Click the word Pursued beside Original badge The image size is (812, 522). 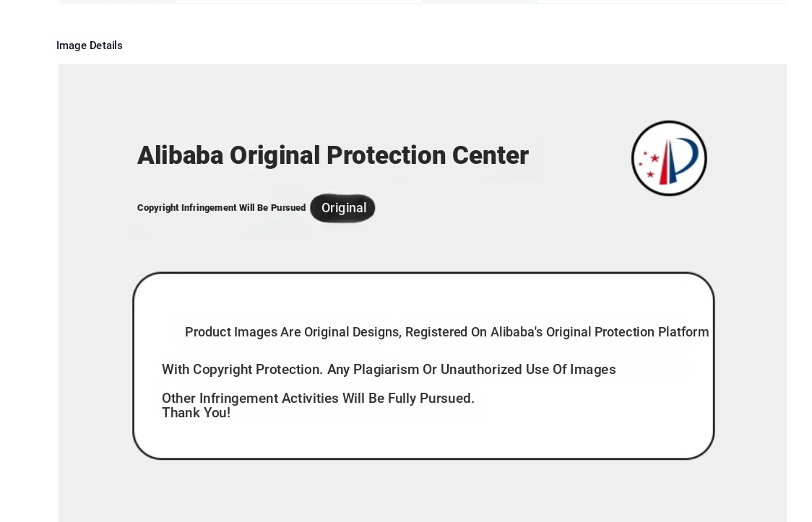[x=288, y=208]
